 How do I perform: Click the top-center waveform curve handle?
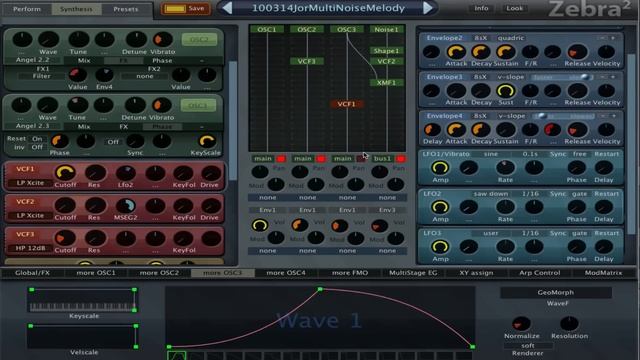(320, 289)
